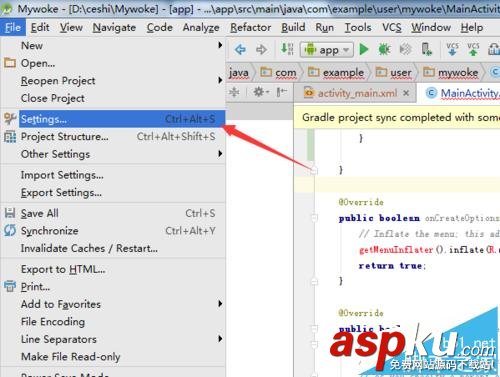Open the View menu
The height and width of the screenshot is (377, 500).
71,27
